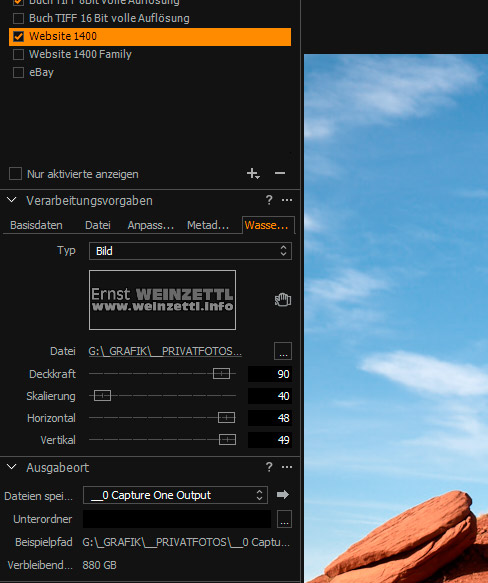Image resolution: width=488 pixels, height=583 pixels.
Task: Browse for Unterordner with ellipsis button
Action: click(284, 519)
